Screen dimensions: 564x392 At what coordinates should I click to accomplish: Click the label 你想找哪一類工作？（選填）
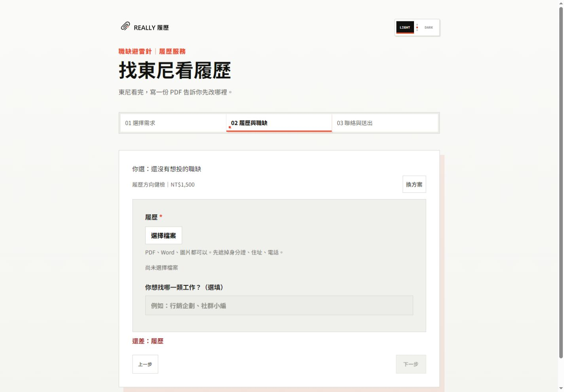pyautogui.click(x=185, y=287)
